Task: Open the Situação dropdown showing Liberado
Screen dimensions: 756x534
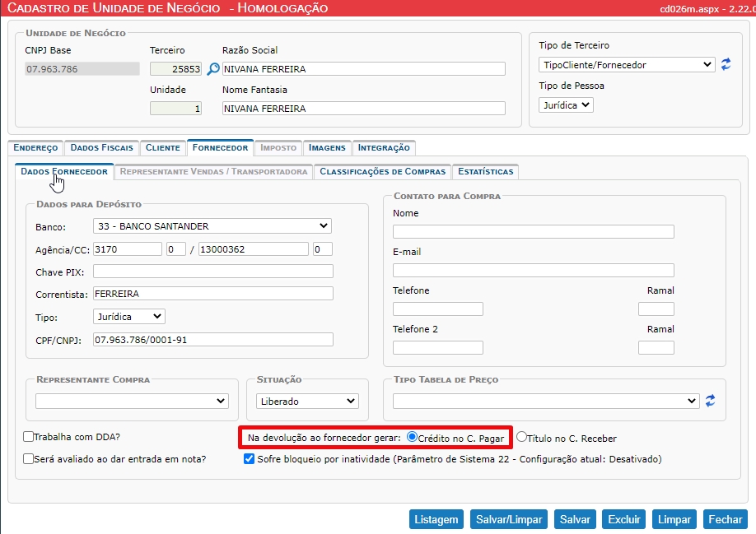Action: tap(307, 401)
